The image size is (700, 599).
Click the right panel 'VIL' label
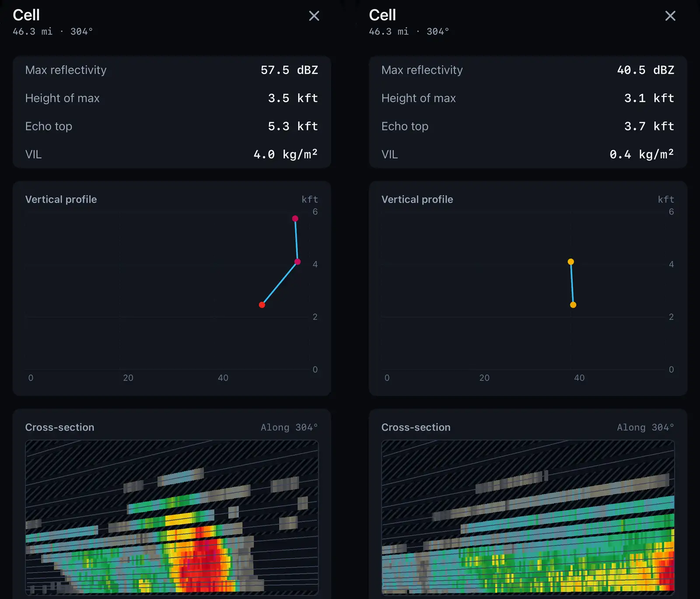(x=389, y=154)
